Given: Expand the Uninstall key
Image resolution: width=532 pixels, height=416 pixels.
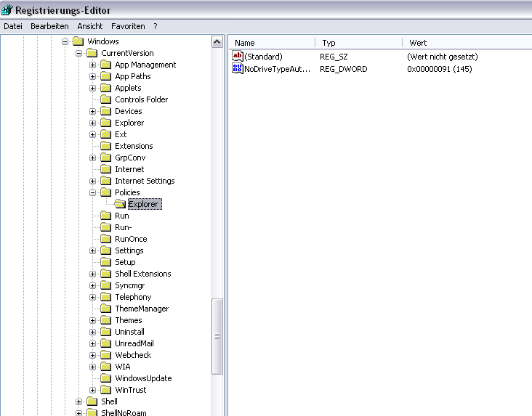Looking at the screenshot, I should 92,332.
